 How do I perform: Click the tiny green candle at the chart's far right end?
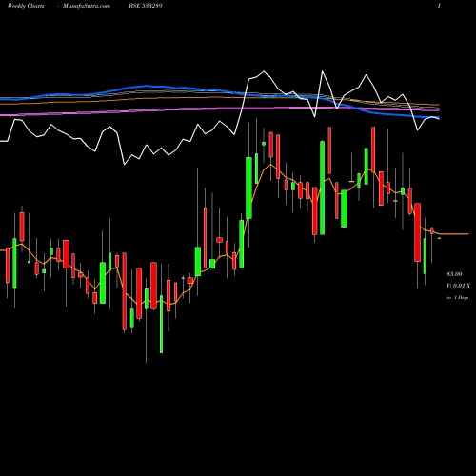[x=439, y=238]
